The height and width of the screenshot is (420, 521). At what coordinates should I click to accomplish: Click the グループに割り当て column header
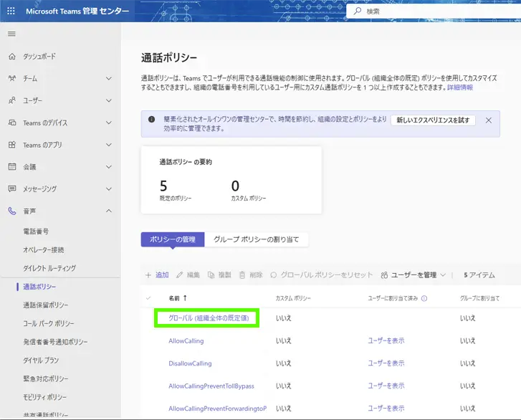[479, 298]
